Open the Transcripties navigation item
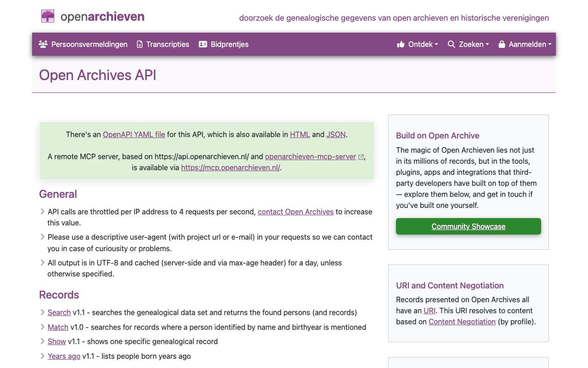 pyautogui.click(x=163, y=44)
